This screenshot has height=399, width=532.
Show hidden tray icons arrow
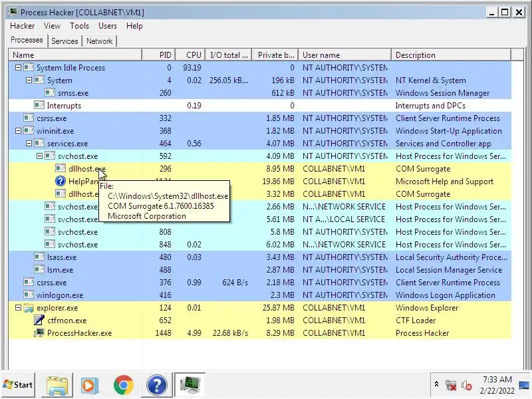pyautogui.click(x=436, y=384)
